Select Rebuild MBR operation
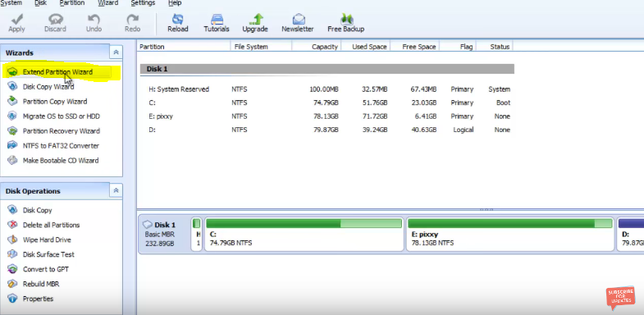This screenshot has height=315, width=644. pos(41,284)
